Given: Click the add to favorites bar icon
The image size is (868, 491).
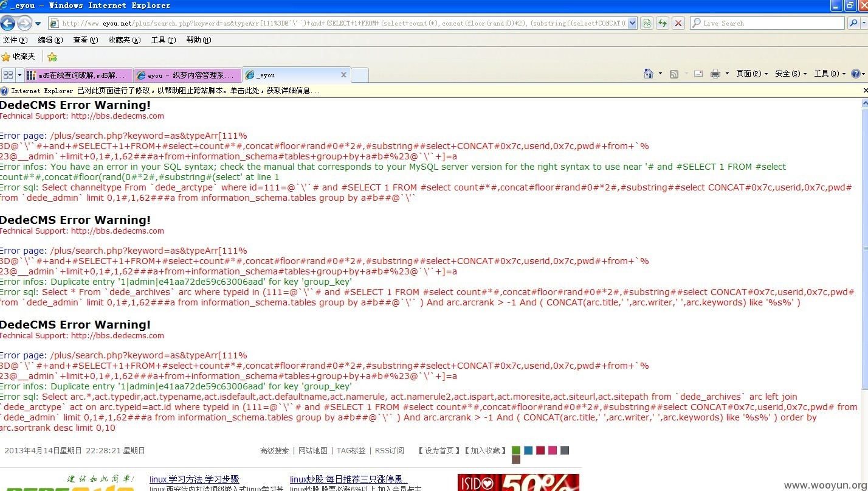Looking at the screenshot, I should [52, 57].
